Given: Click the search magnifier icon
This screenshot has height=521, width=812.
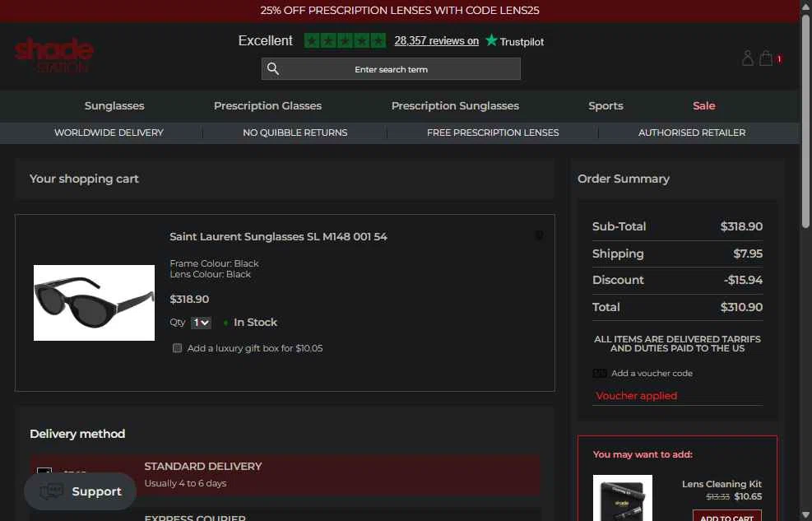Looking at the screenshot, I should click(273, 69).
